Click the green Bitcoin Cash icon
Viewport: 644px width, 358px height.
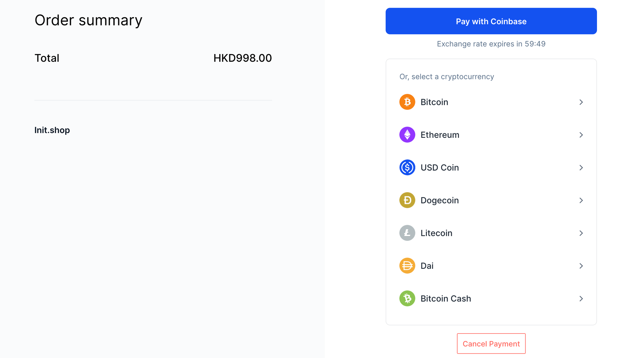click(407, 298)
